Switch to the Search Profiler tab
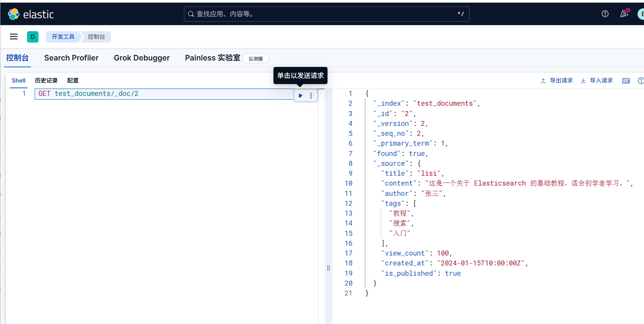Screen dimensions: 644x324 pyautogui.click(x=71, y=58)
